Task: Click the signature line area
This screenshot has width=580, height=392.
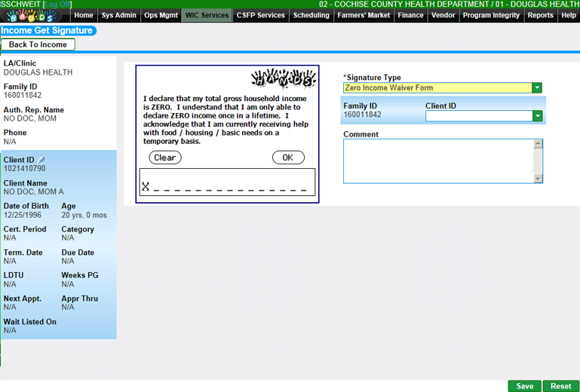Action: 226,183
